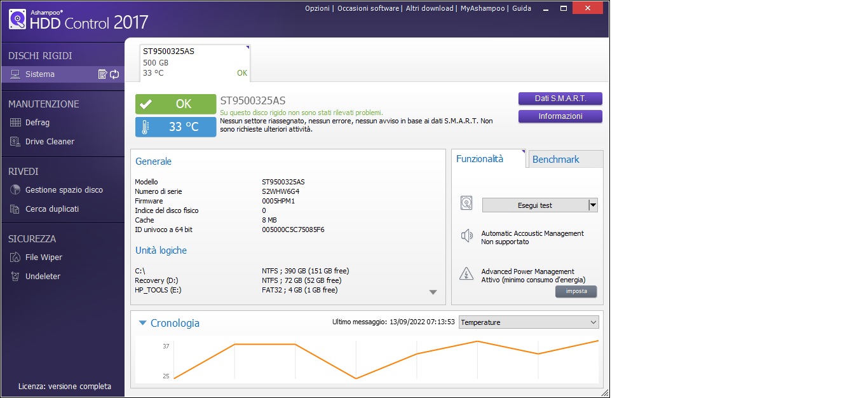This screenshot has height=398, width=868.
Task: Collapse the Cronologia section triangle
Action: 142,323
